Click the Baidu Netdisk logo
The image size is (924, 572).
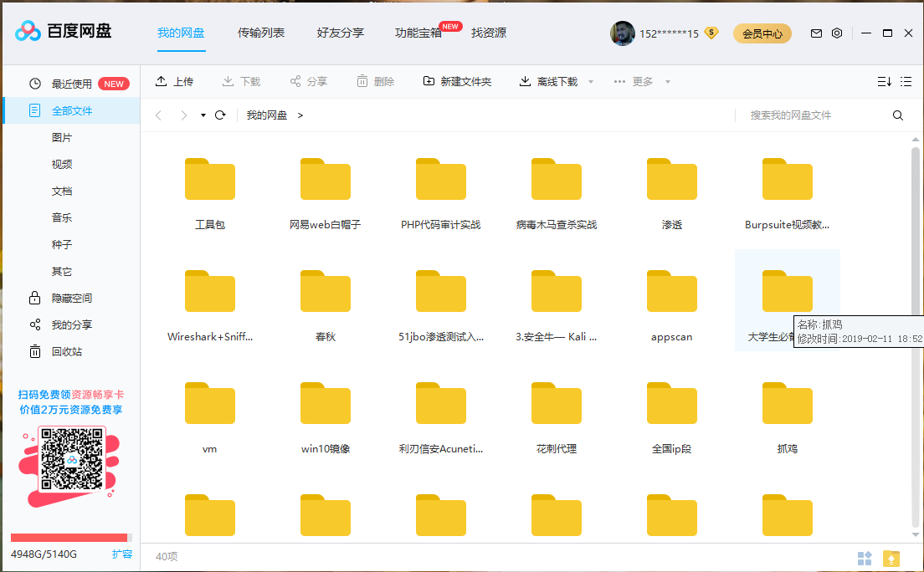pyautogui.click(x=63, y=31)
